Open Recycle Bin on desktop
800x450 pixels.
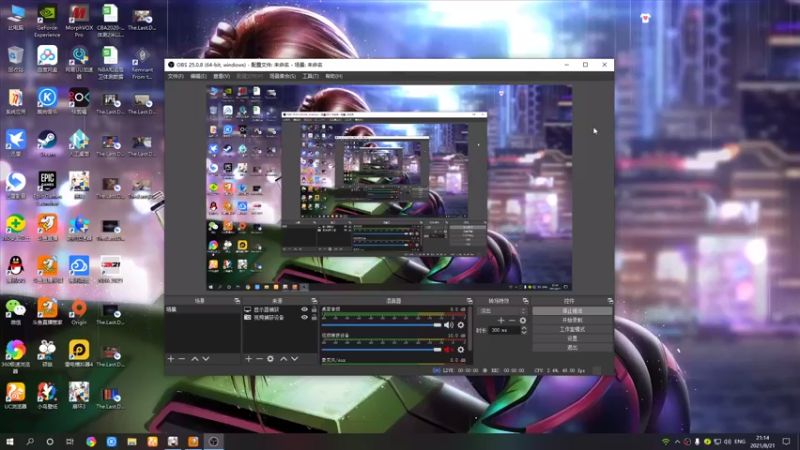[x=16, y=60]
